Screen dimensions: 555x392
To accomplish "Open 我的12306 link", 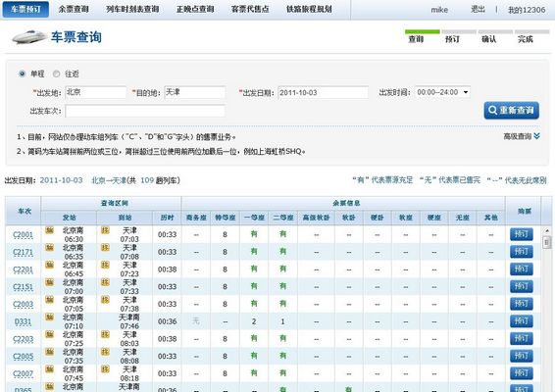I will (x=527, y=10).
